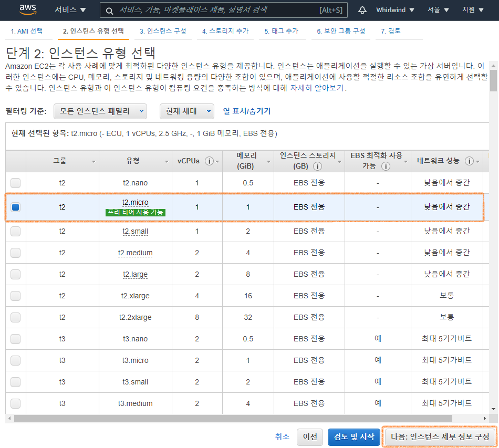Show info icon for vCPUs column
Viewport: 499px width, 448px height.
point(209,161)
